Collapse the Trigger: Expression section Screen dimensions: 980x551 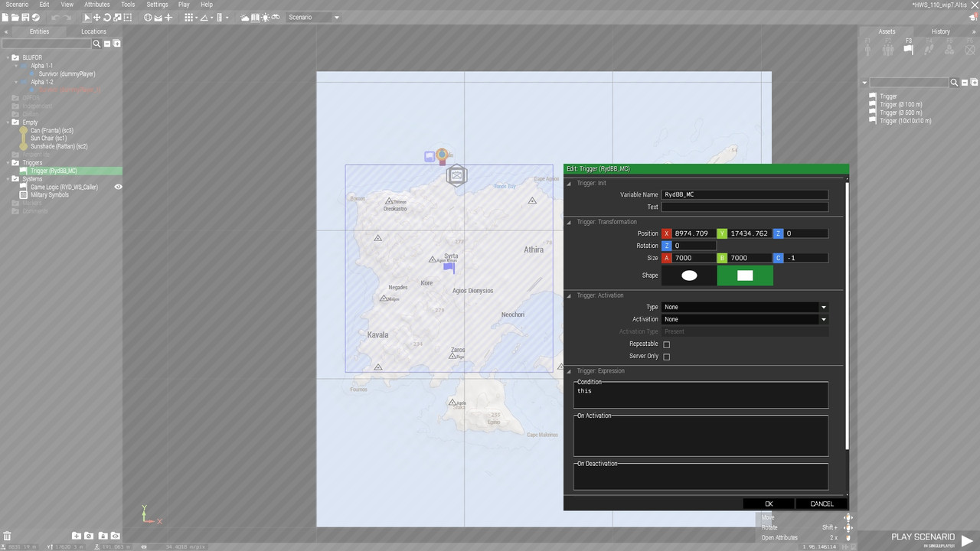point(569,371)
